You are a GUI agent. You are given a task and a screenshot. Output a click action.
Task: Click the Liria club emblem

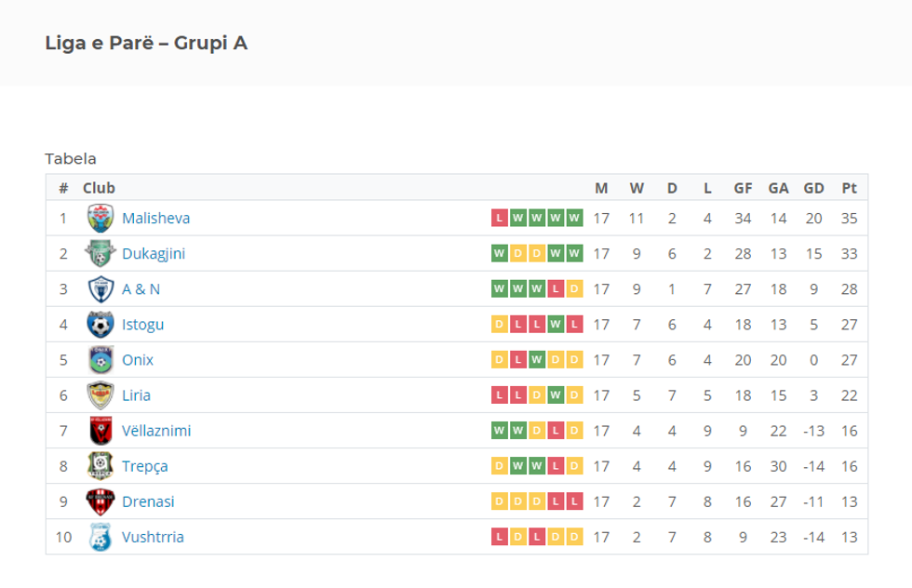[x=100, y=394]
